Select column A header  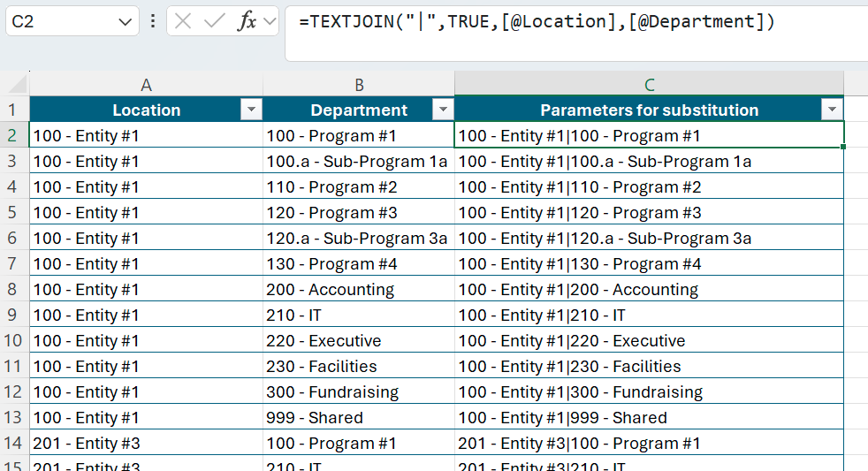[x=146, y=85]
